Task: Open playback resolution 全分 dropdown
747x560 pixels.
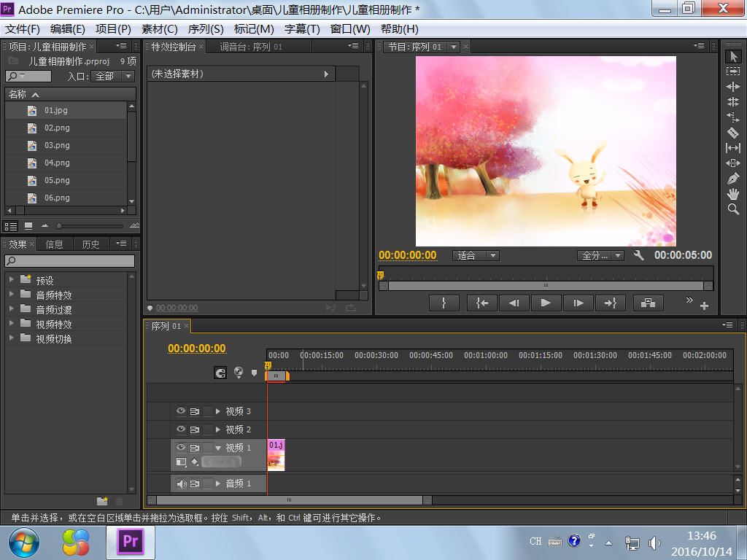Action: (600, 256)
